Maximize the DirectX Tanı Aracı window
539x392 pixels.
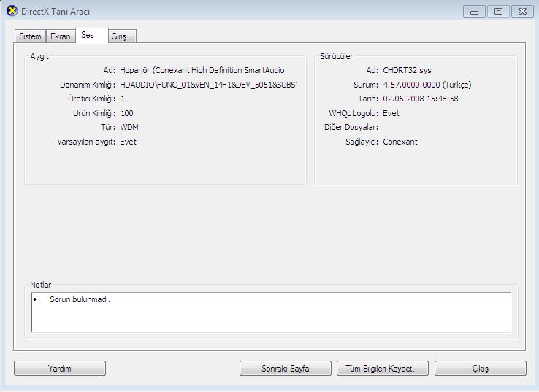click(x=498, y=12)
